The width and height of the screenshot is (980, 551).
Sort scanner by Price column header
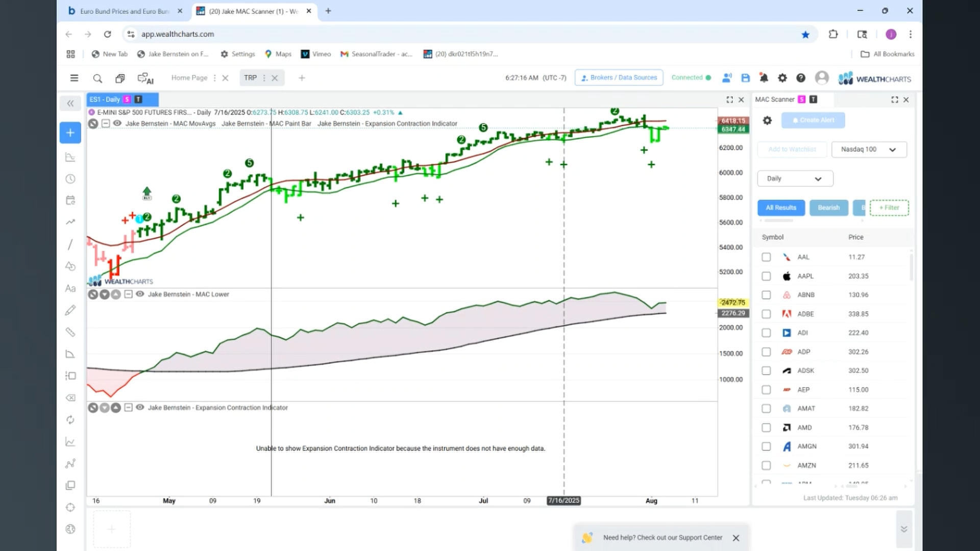click(856, 237)
